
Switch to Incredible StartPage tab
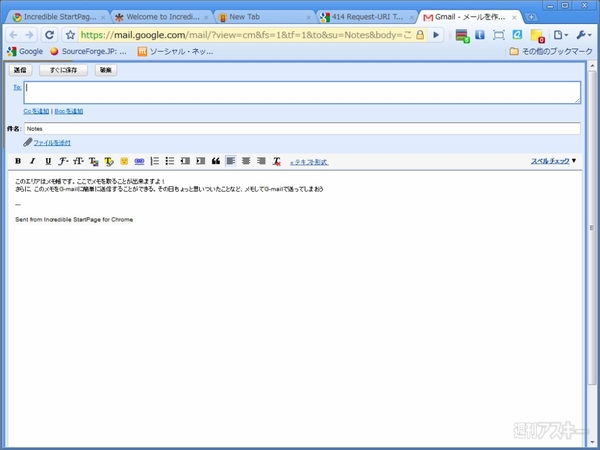57,17
